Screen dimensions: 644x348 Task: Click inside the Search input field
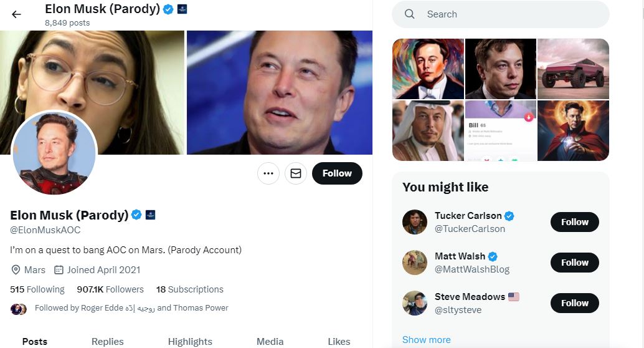[x=511, y=14]
